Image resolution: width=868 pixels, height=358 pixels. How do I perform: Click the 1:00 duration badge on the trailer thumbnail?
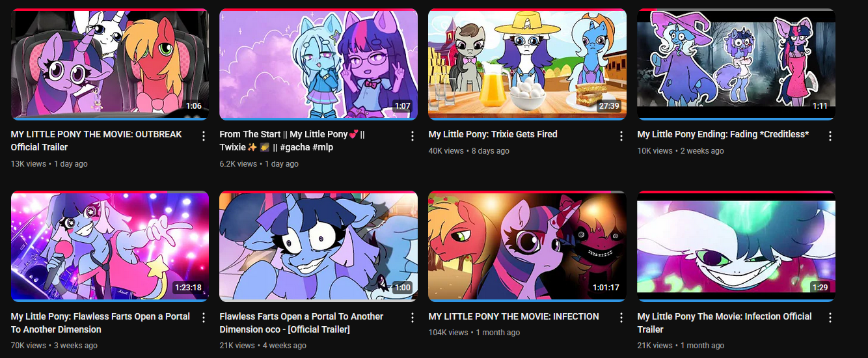pos(403,288)
